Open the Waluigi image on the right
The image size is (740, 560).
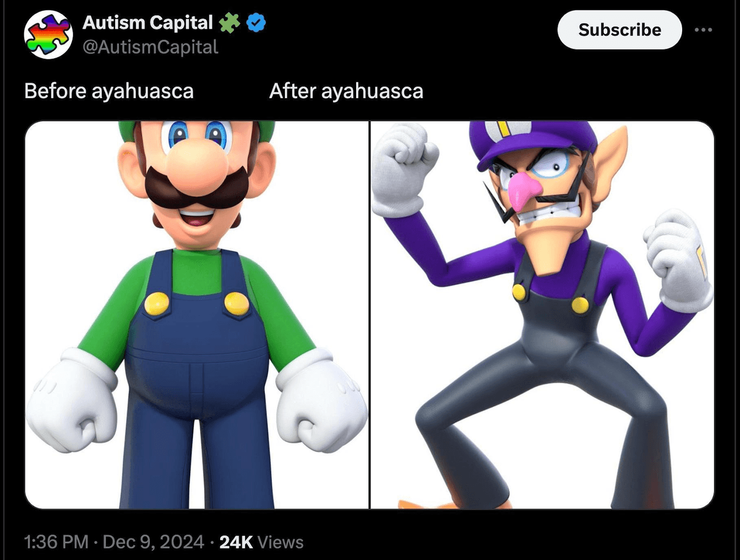[542, 314]
